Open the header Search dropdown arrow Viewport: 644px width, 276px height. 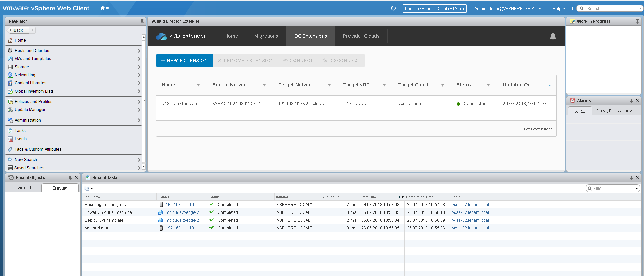[641, 9]
